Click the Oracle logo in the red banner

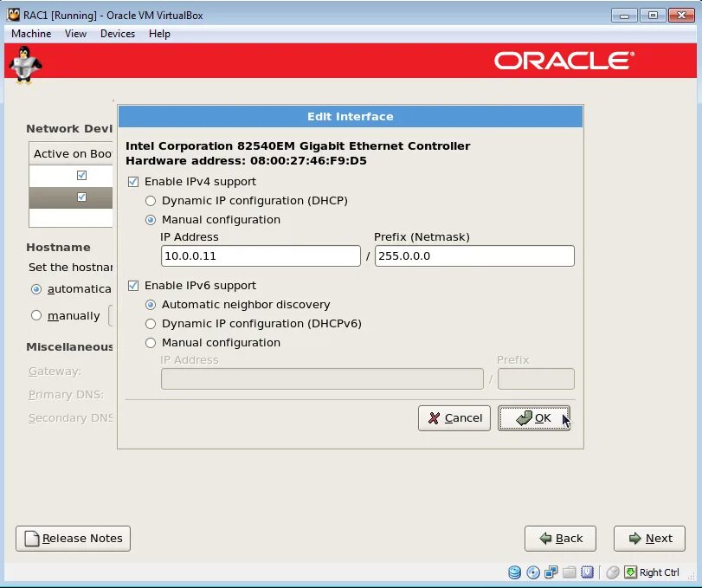564,61
